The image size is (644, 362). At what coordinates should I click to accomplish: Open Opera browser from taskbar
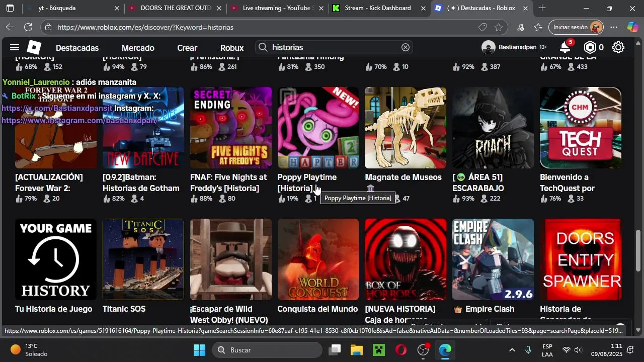point(401,350)
